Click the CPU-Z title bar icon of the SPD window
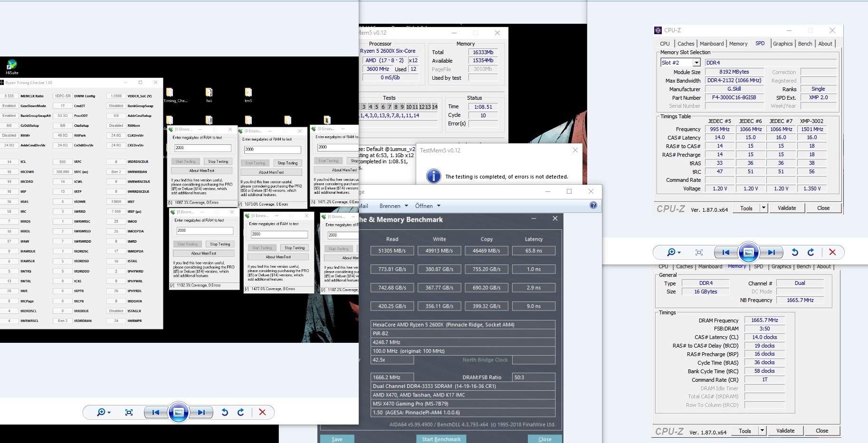868x443 pixels. coord(658,30)
